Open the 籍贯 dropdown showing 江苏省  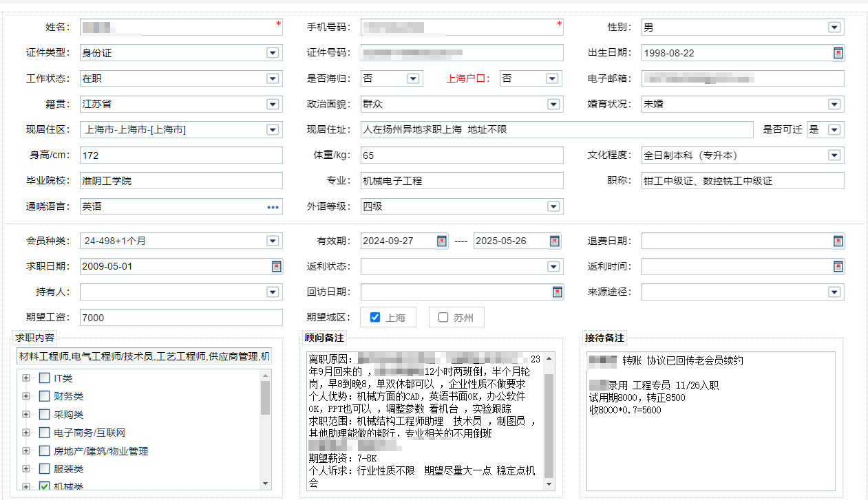click(273, 105)
